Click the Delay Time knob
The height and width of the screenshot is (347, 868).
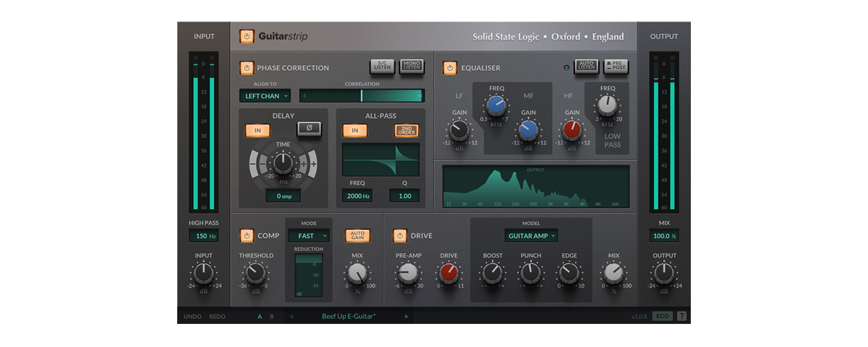pyautogui.click(x=284, y=163)
